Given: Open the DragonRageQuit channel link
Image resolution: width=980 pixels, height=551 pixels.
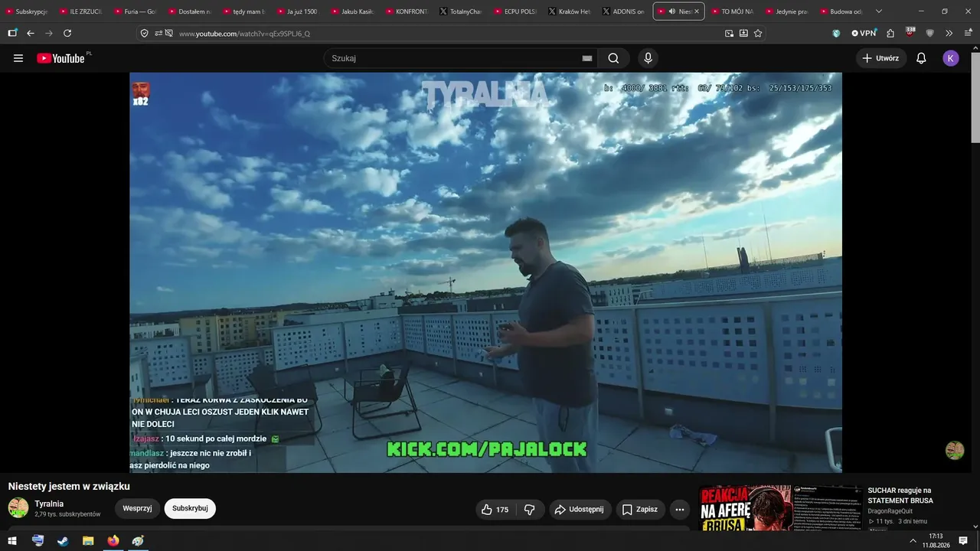Looking at the screenshot, I should (890, 511).
